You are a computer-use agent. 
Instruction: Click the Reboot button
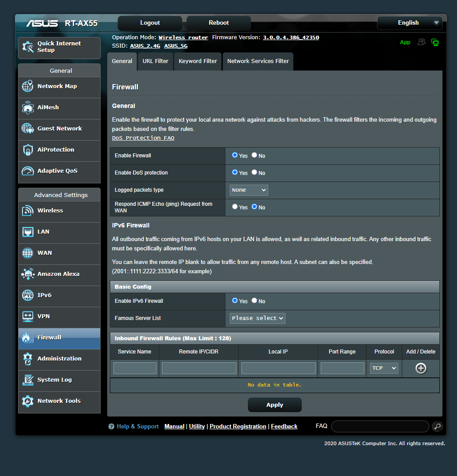pos(219,23)
